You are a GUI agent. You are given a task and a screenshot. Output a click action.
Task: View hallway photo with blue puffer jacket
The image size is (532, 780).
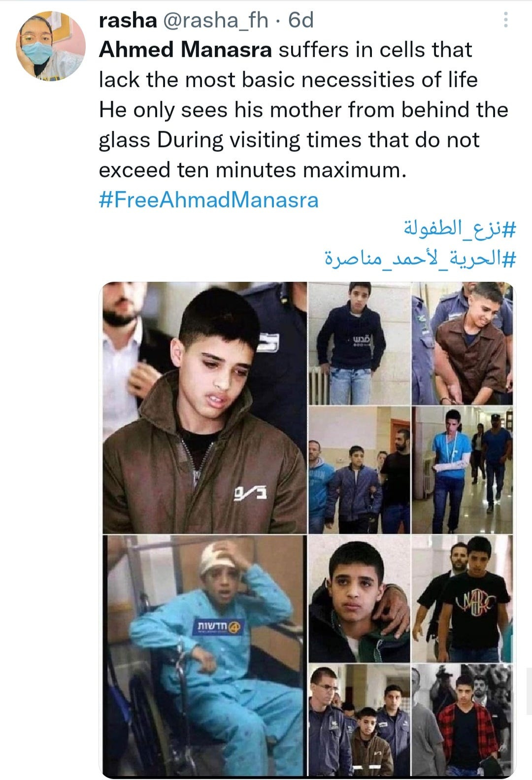pos(359,470)
